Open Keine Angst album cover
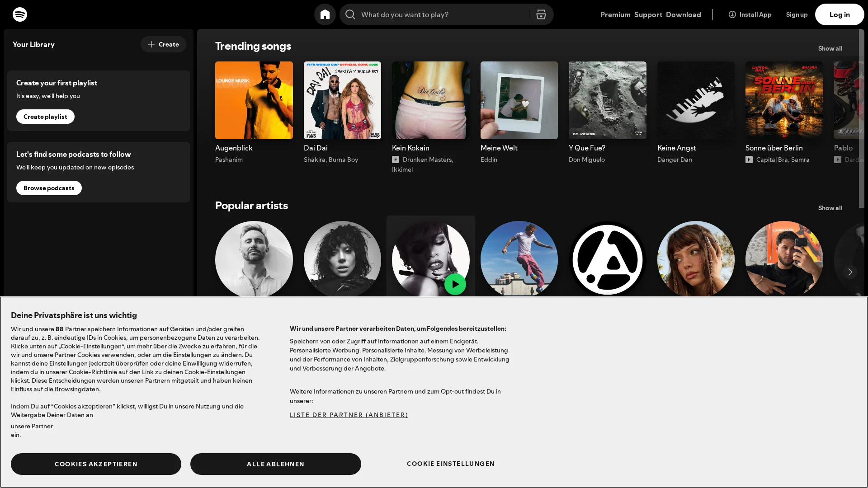Viewport: 868px width, 488px height. pos(696,100)
